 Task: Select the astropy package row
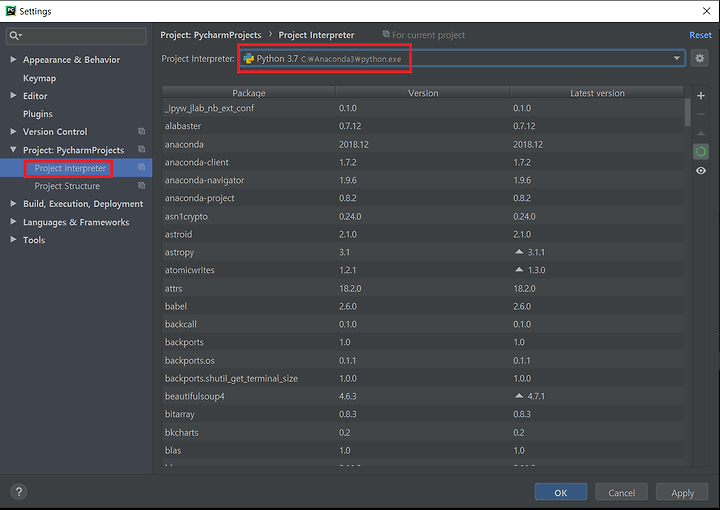pyautogui.click(x=423, y=252)
